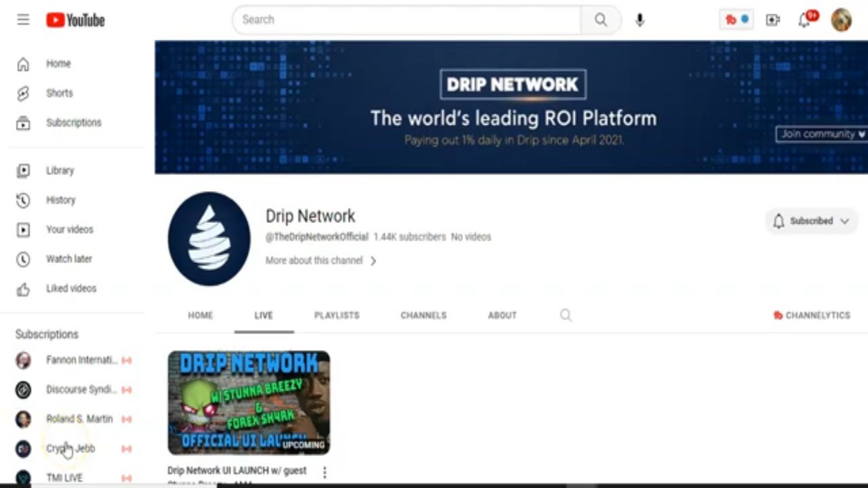Image resolution: width=868 pixels, height=488 pixels.
Task: Search within channel using magnifier icon
Action: 566,315
